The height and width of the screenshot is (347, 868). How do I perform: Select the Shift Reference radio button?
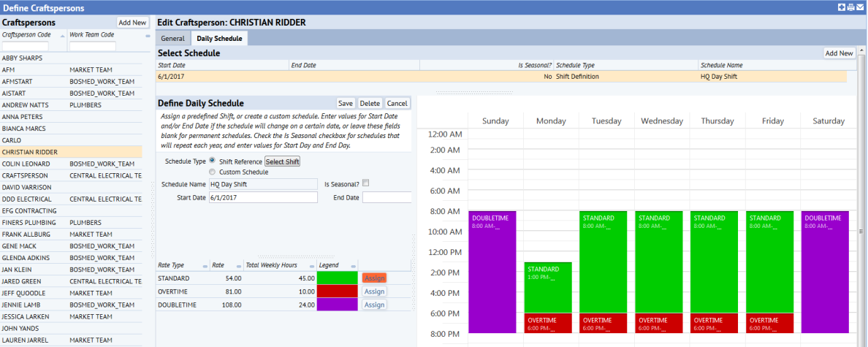click(212, 161)
